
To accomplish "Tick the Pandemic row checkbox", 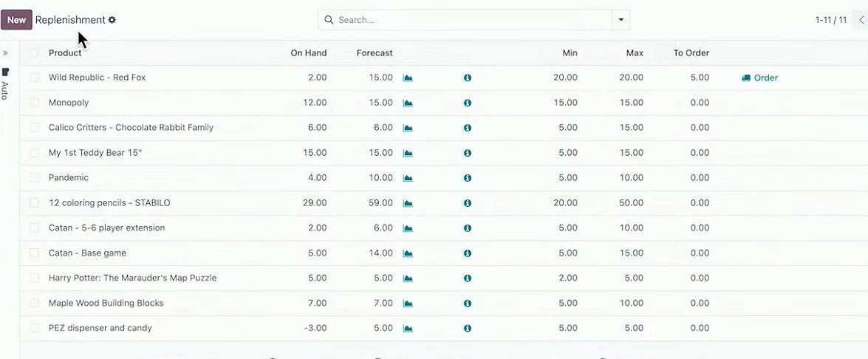I will point(34,177).
